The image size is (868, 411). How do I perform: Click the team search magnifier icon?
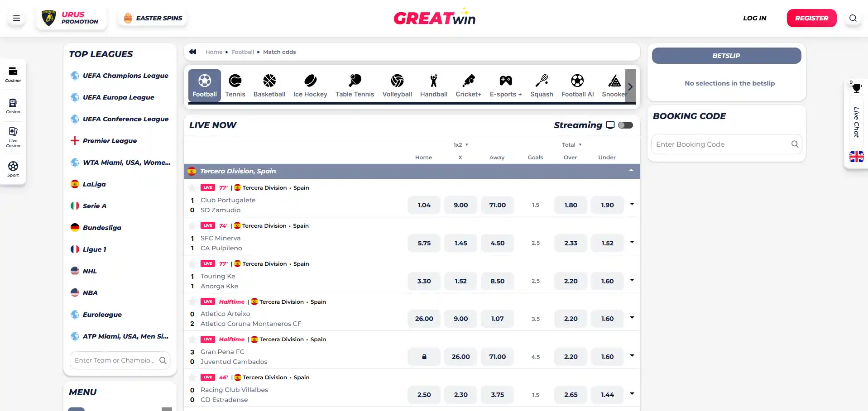click(163, 360)
